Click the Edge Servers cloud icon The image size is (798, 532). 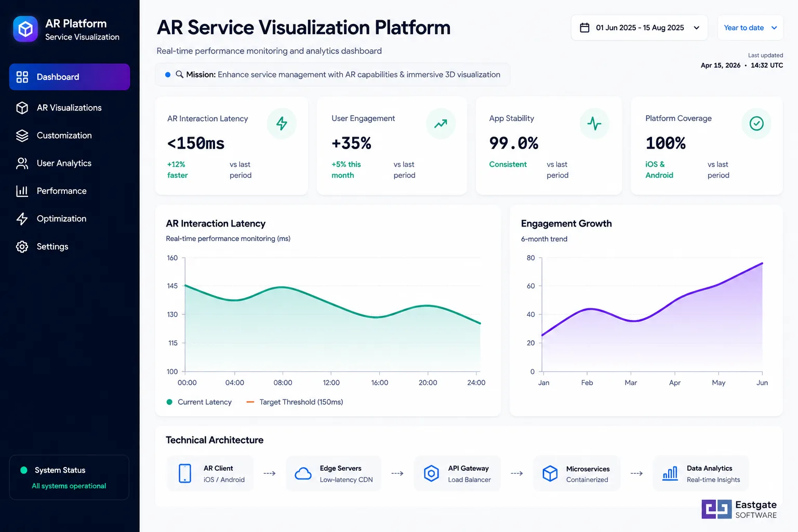(303, 473)
